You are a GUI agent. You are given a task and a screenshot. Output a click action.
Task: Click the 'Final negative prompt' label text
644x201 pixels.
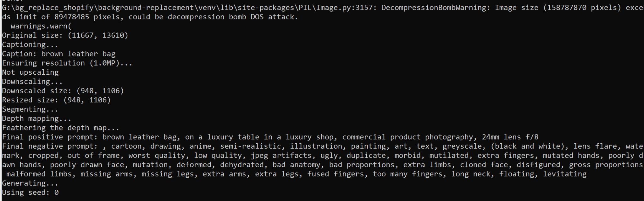coord(50,146)
